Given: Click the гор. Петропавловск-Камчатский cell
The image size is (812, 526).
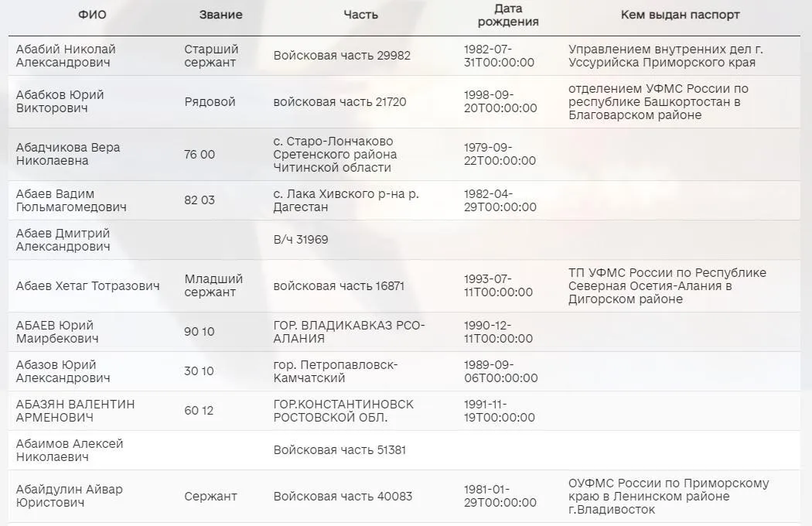Looking at the screenshot, I should [x=336, y=371].
